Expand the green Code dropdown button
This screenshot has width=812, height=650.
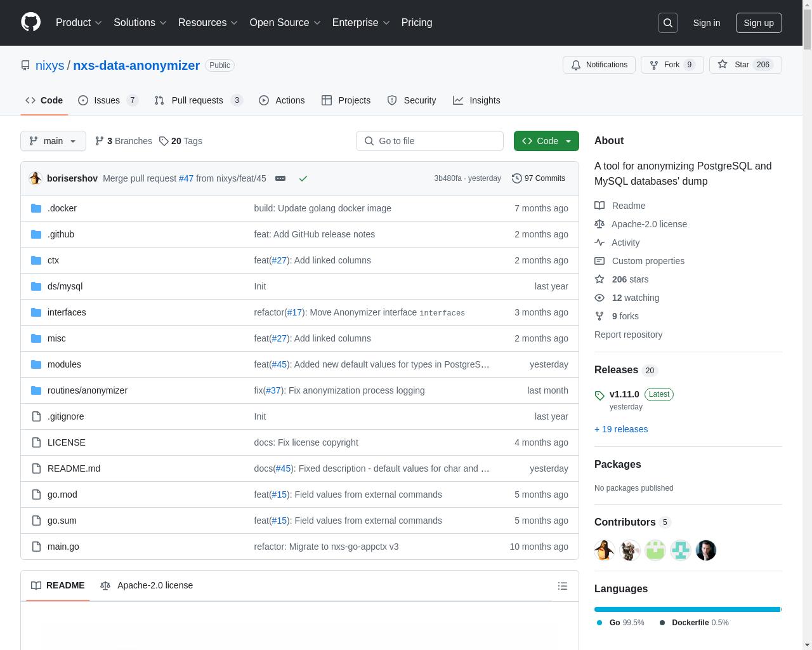tap(546, 141)
